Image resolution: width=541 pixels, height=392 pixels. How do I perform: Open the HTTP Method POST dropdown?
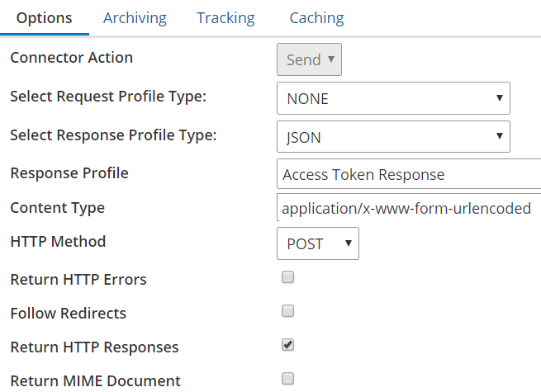[318, 243]
